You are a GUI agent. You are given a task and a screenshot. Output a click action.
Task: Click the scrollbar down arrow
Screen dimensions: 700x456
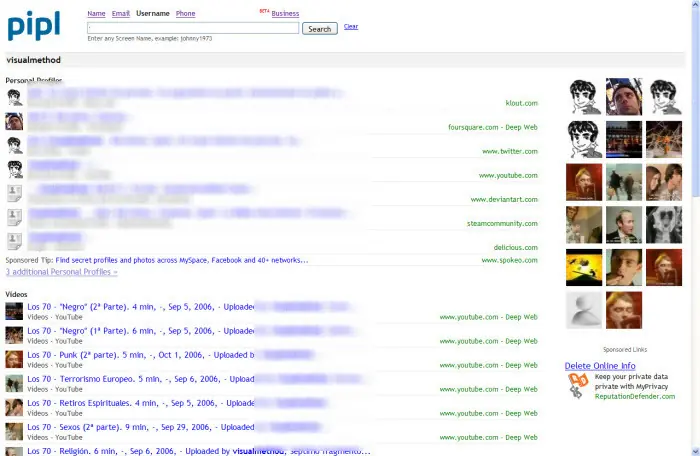696,452
